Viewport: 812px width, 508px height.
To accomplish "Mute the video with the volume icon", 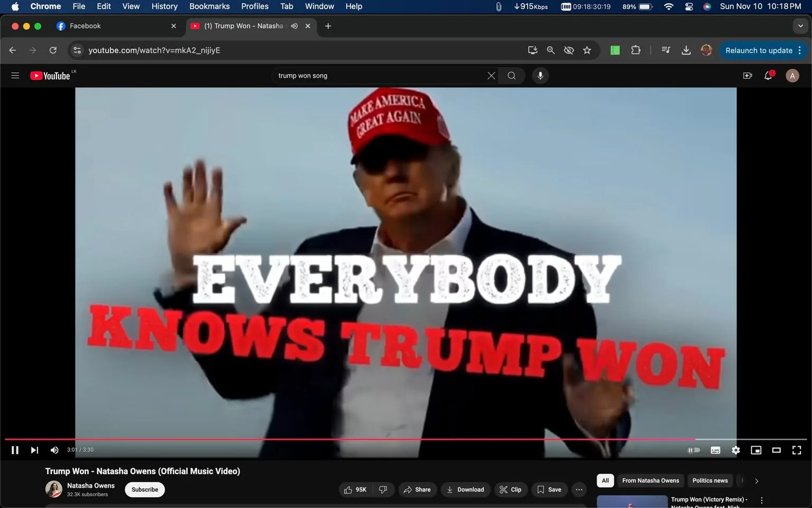I will click(x=54, y=450).
